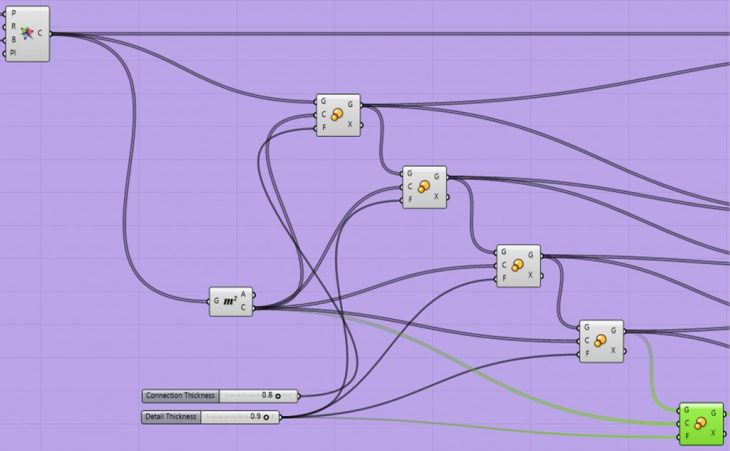Click the top-left component's star icon
The width and height of the screenshot is (730, 451).
coord(26,32)
